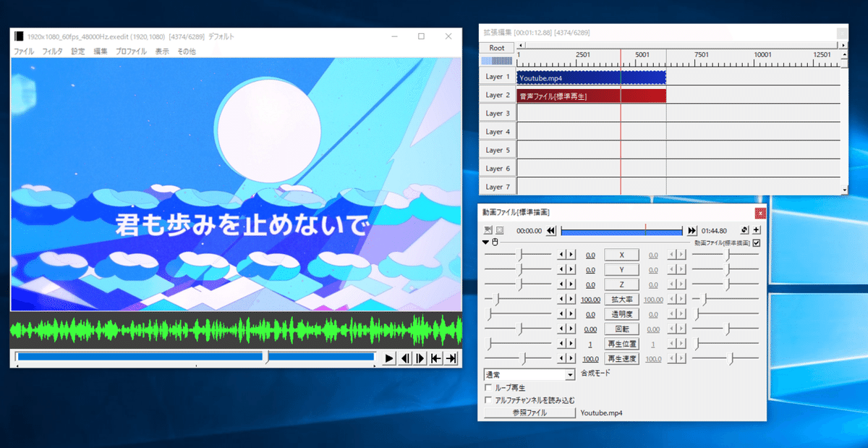Click the parameter reset icon beside plus
This screenshot has height=448, width=868.
(744, 230)
